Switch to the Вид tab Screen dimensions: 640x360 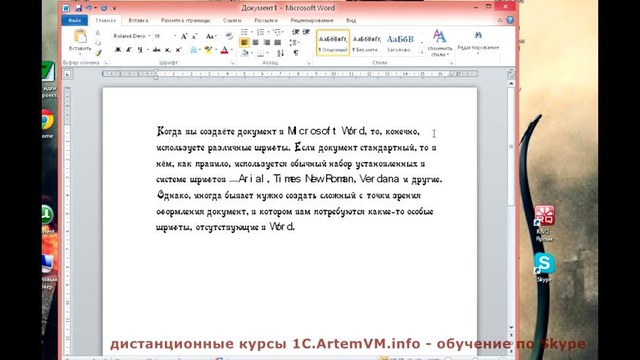[x=351, y=20]
